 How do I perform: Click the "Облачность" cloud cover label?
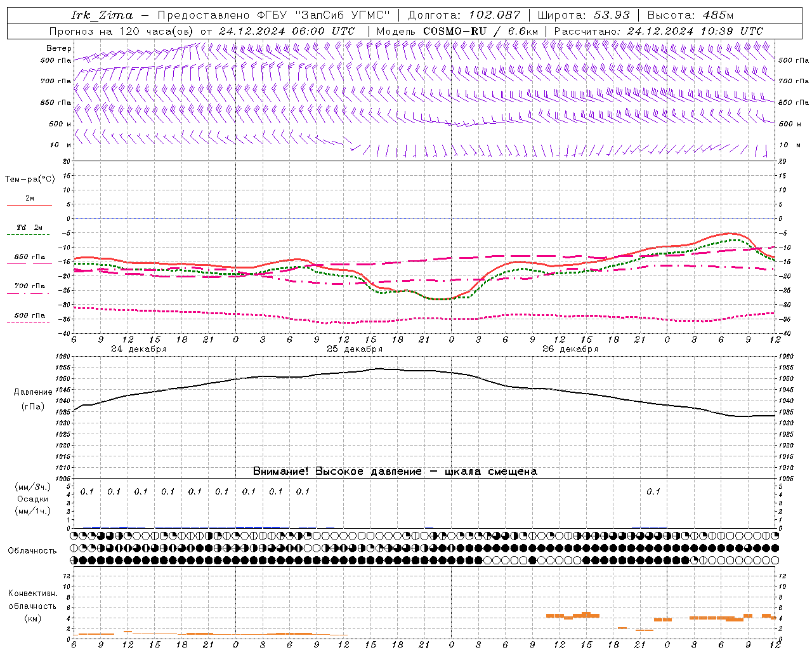32,551
